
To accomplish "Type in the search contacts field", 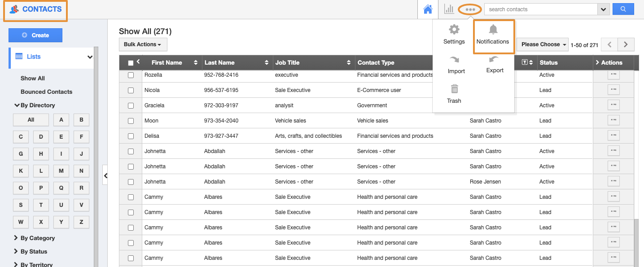I will (x=541, y=9).
